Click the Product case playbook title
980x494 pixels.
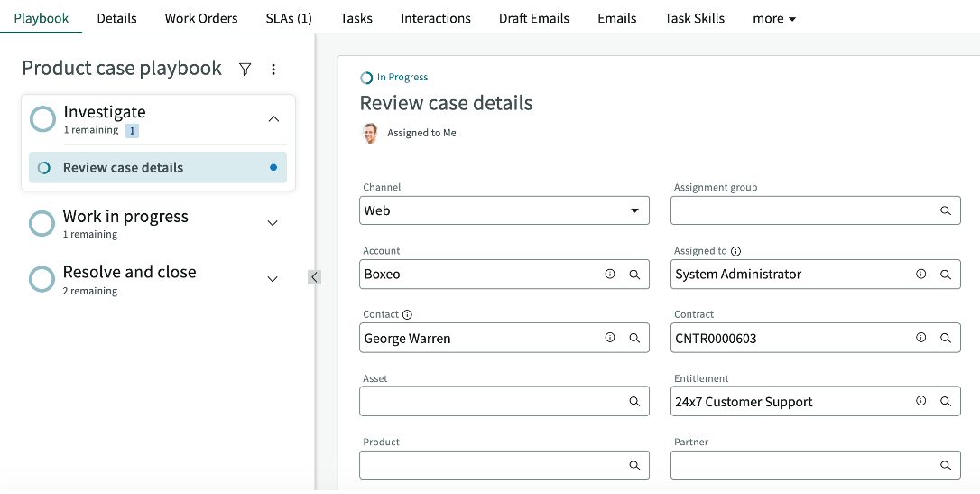[122, 68]
